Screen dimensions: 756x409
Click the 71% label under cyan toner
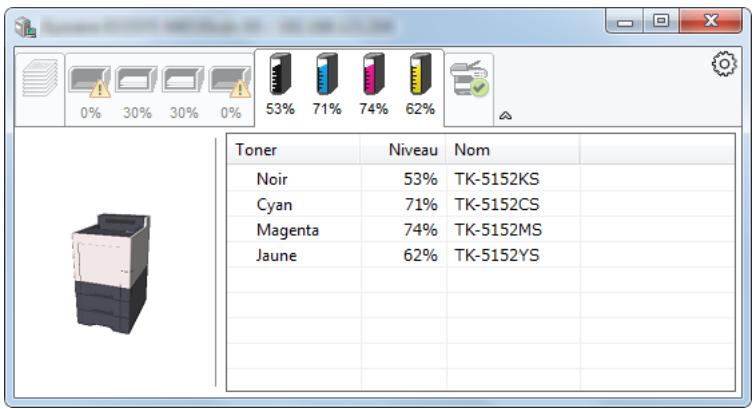point(327,109)
